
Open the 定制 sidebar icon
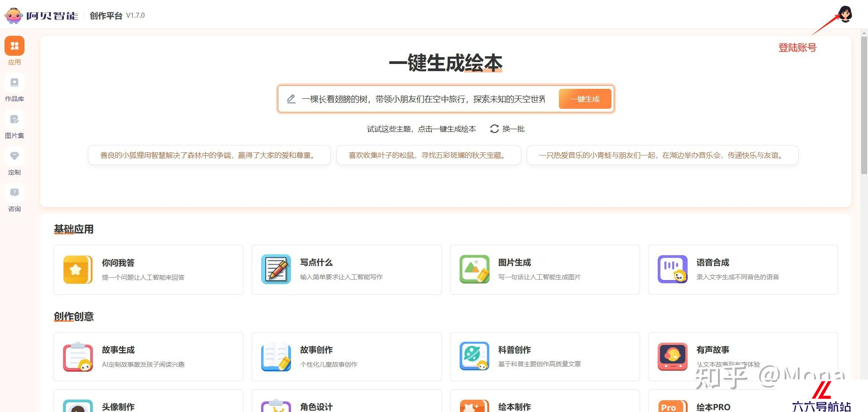click(15, 156)
